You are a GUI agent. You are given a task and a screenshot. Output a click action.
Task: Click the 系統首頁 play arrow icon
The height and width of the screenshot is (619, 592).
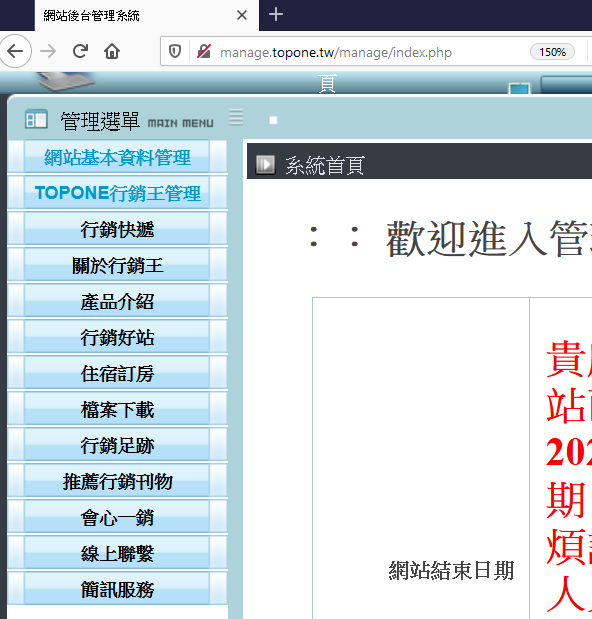click(x=265, y=164)
